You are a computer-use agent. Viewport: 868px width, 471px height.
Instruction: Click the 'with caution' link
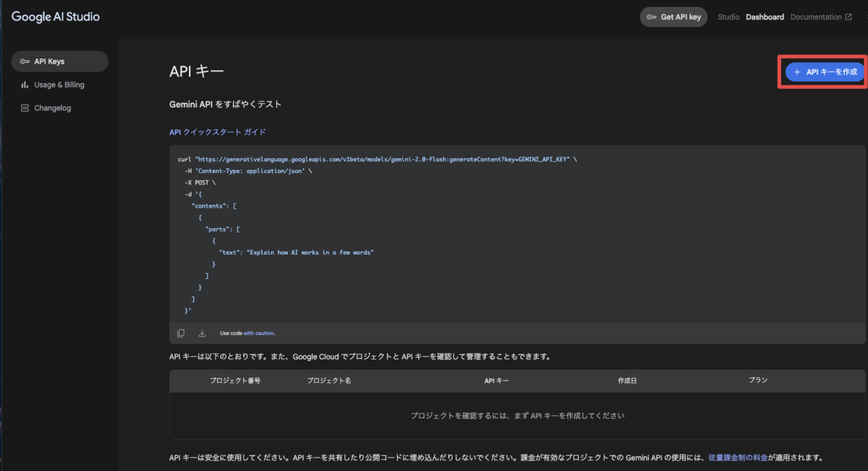pos(259,334)
